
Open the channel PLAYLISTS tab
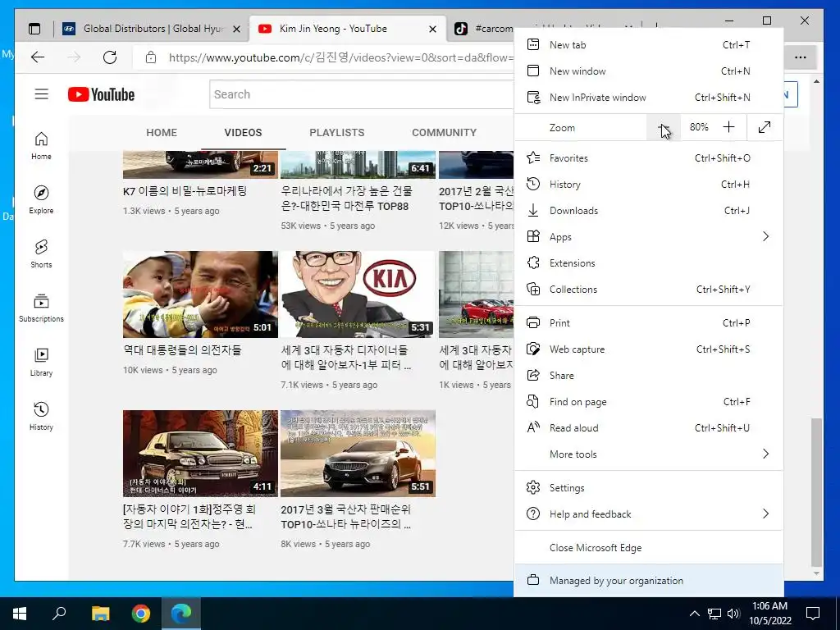pyautogui.click(x=337, y=132)
